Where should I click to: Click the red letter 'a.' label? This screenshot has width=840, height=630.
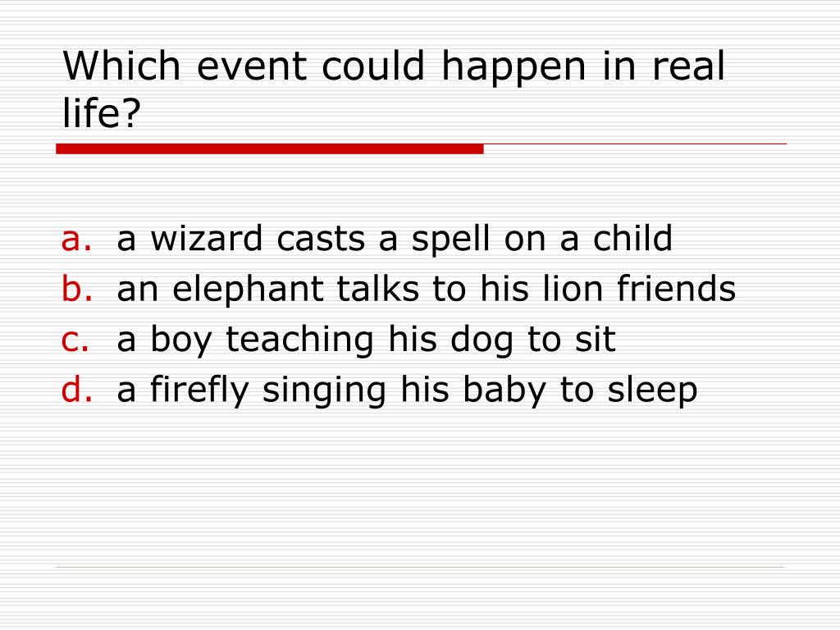76,240
